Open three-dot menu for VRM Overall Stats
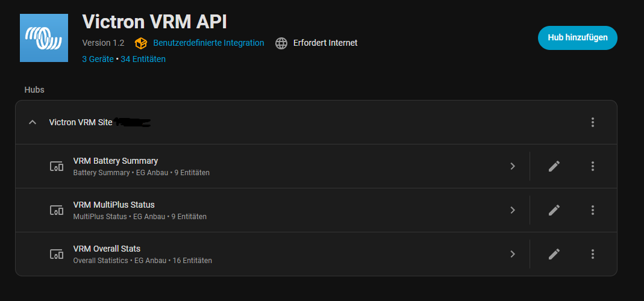This screenshot has height=301, width=644. pos(593,254)
